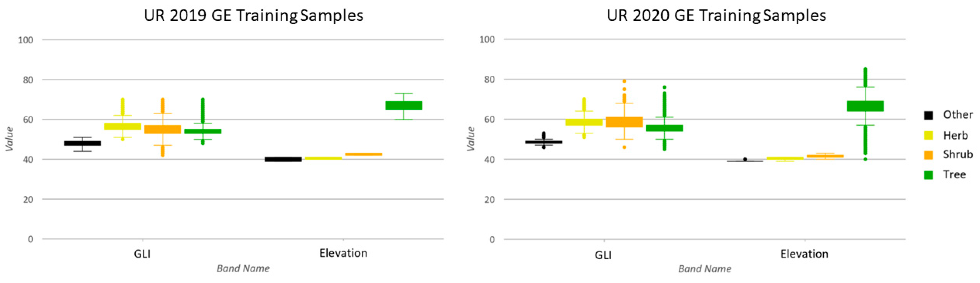Click the black Other legend swatch

(928, 115)
